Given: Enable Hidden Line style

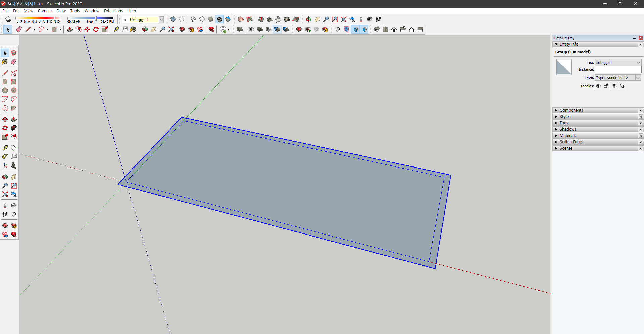Looking at the screenshot, I should coord(202,19).
